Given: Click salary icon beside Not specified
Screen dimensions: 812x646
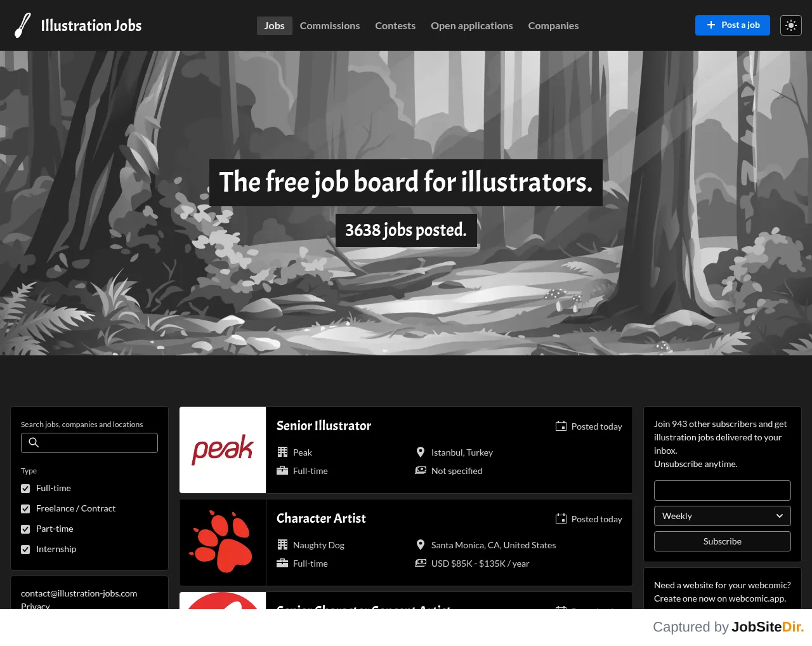Looking at the screenshot, I should point(421,470).
